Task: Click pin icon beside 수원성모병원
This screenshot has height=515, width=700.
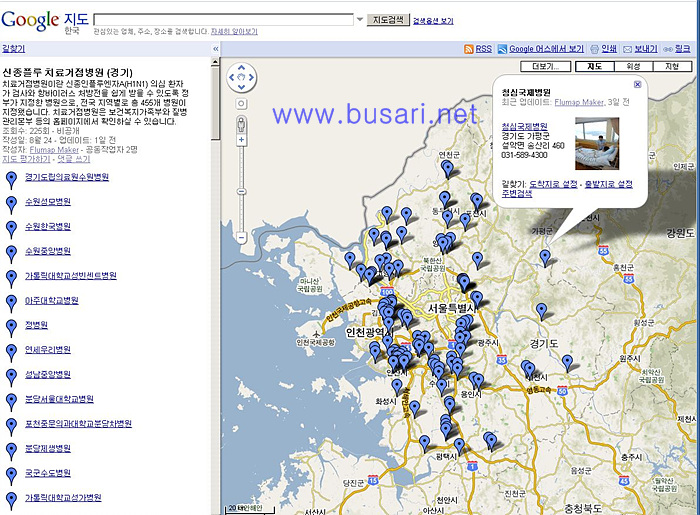Action: pyautogui.click(x=12, y=204)
